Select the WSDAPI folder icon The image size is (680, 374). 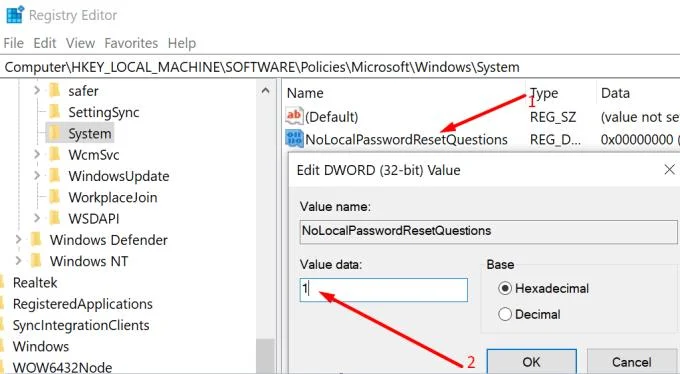[55, 218]
